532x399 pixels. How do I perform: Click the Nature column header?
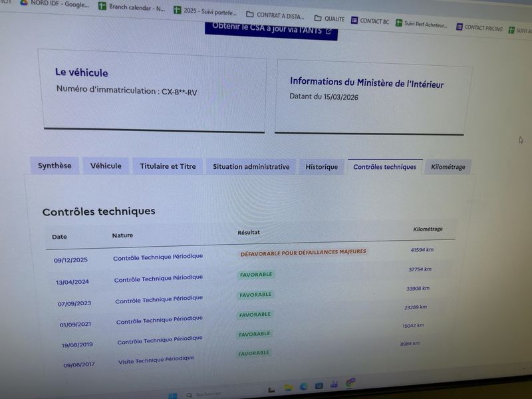click(122, 235)
